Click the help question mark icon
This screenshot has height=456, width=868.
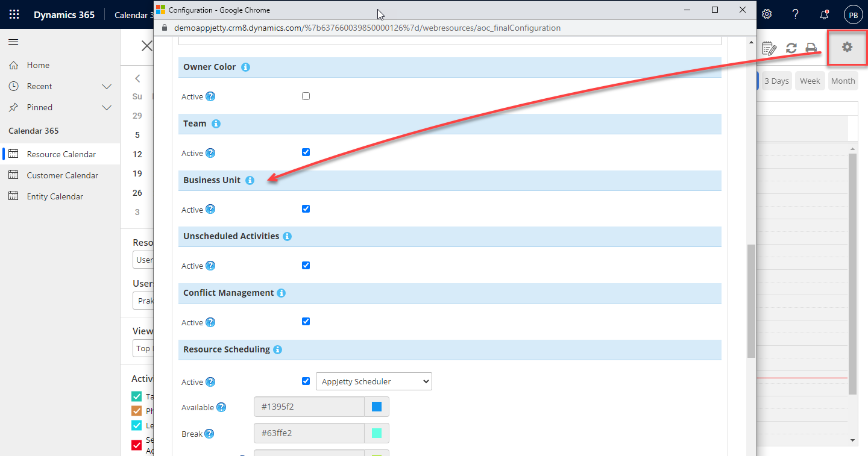[x=796, y=14]
